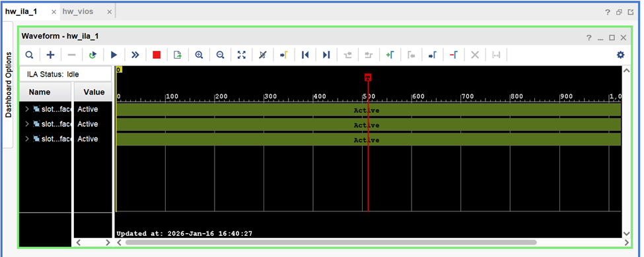Zoom out of the waveform
The width and height of the screenshot is (644, 257).
(220, 55)
